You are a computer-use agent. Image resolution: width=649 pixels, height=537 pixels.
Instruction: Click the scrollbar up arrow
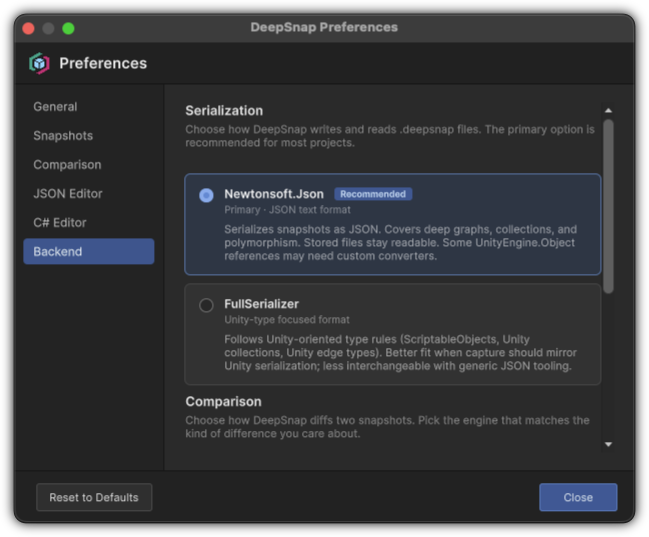click(608, 111)
